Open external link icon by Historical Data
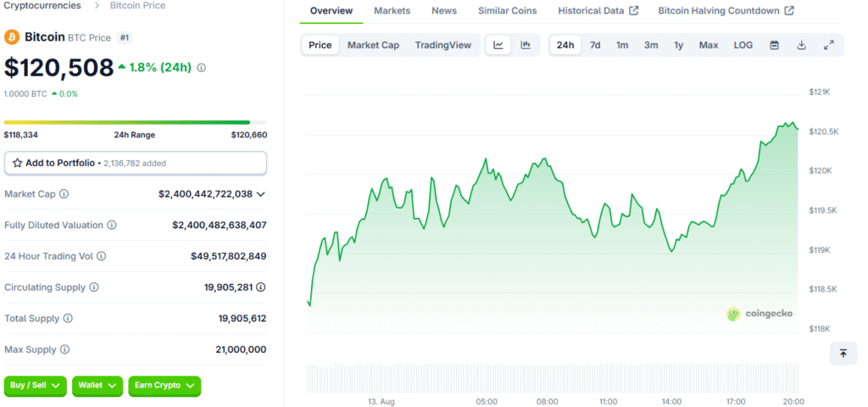Screen dimensions: 868x407 click(634, 10)
